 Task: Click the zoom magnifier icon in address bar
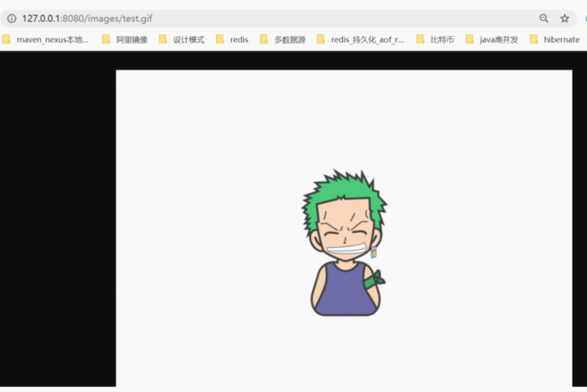[x=543, y=18]
